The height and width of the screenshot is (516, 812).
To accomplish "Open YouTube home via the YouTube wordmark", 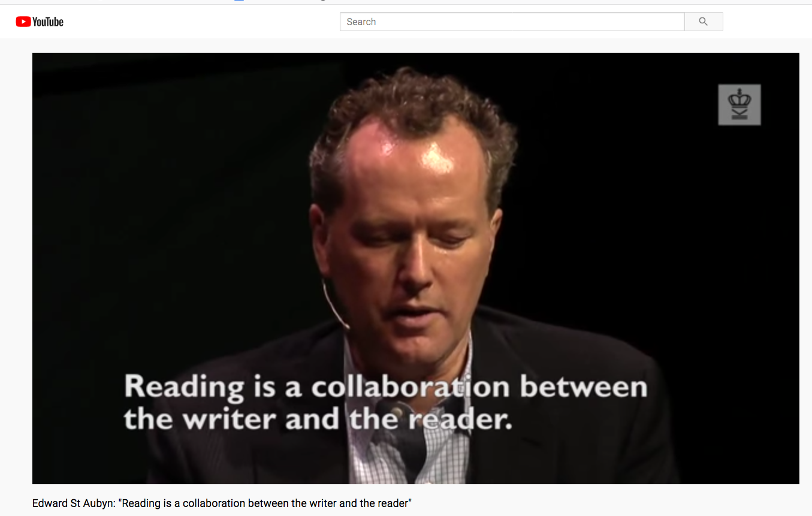I will pos(48,22).
